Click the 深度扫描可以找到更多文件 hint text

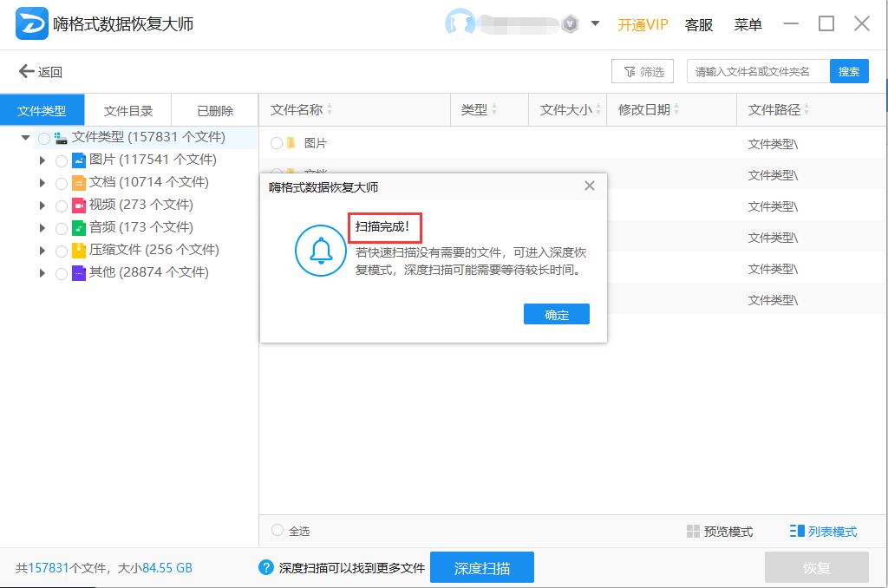click(x=352, y=568)
